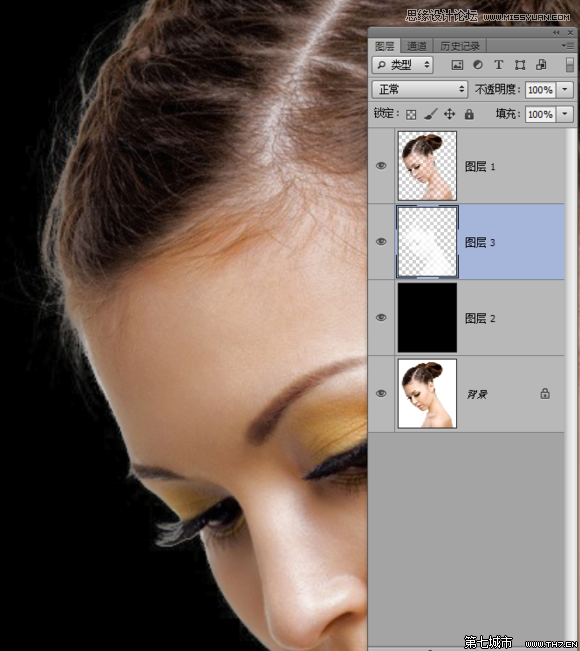The image size is (580, 651).
Task: Filter layers by shape layer icon
Action: click(x=520, y=65)
